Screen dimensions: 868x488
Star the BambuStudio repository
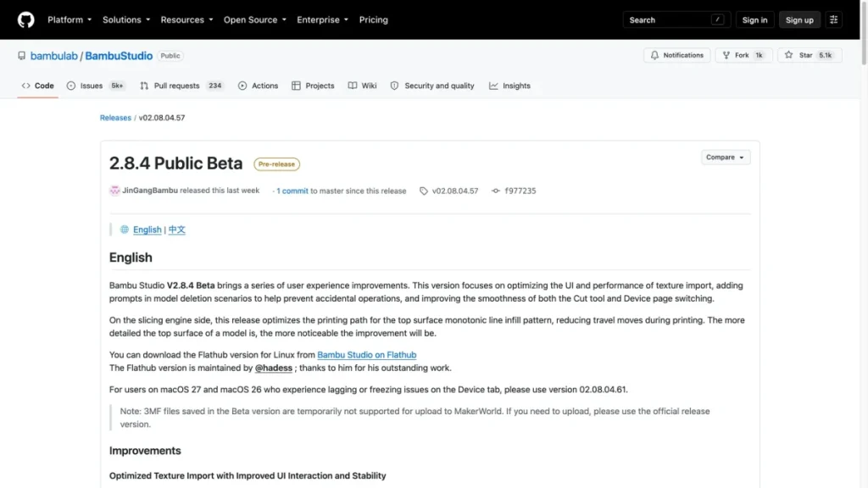point(810,55)
